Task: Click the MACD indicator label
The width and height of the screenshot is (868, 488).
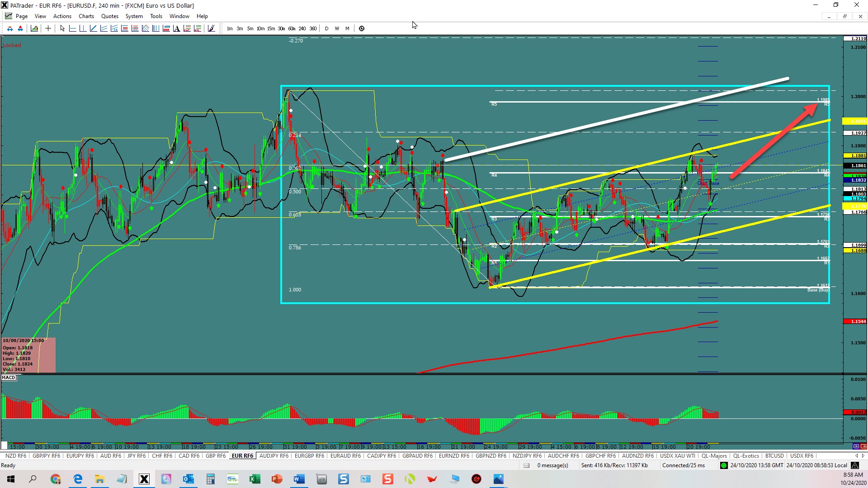Action: click(9, 378)
